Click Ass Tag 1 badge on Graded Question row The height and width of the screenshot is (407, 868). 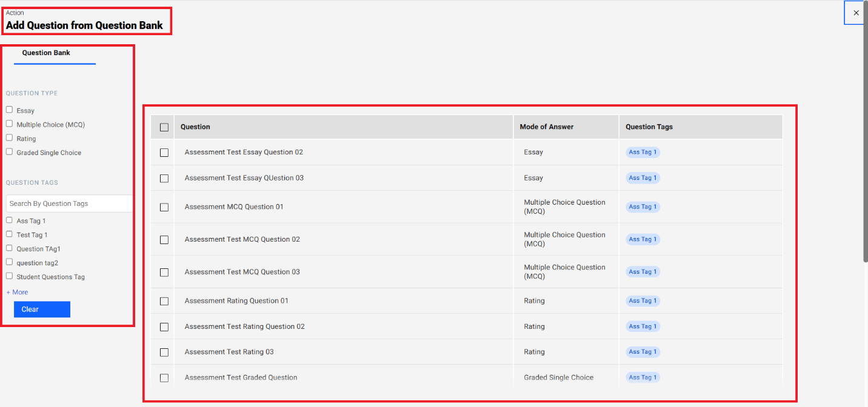(643, 377)
